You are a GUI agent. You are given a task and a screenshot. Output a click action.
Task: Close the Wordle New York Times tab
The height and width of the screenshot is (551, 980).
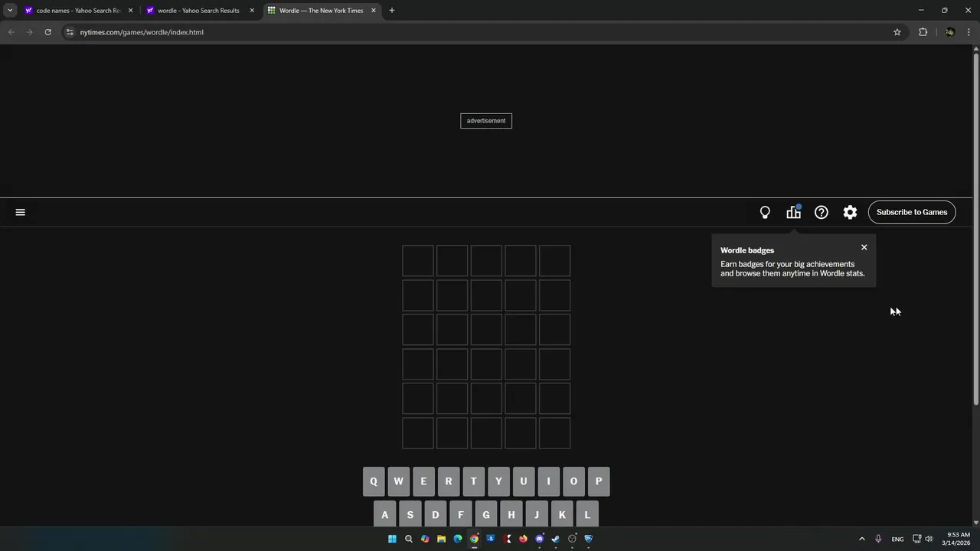pos(374,11)
